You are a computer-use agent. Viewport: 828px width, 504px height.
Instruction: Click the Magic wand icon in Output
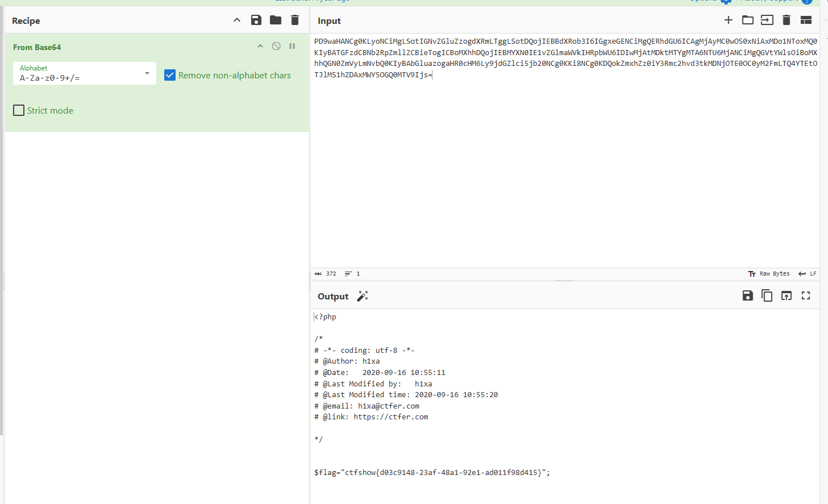[x=363, y=296]
